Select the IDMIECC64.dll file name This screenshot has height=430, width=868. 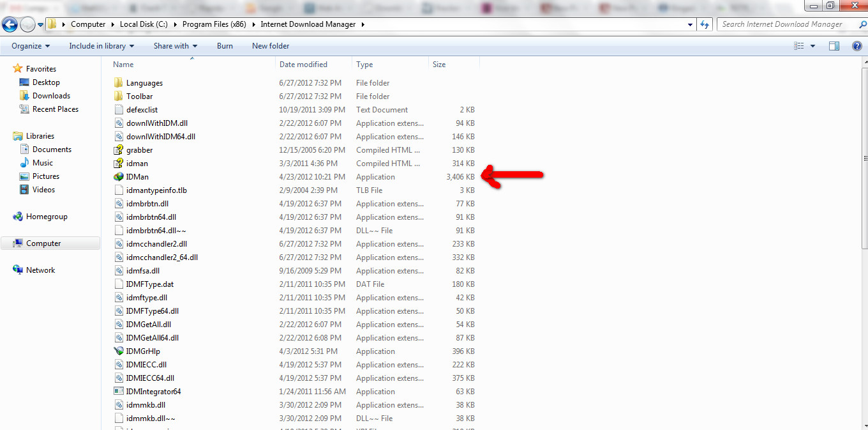click(150, 378)
